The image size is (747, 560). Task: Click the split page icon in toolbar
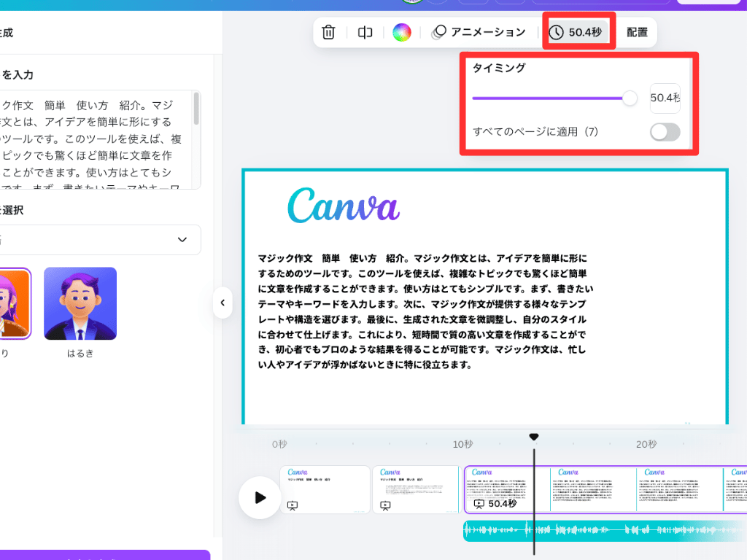click(365, 32)
